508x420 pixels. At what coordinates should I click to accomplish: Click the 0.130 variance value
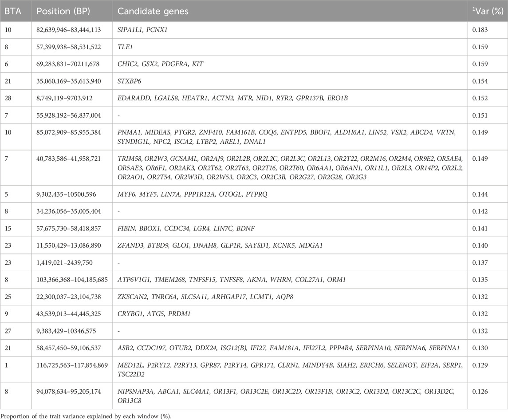click(480, 348)
